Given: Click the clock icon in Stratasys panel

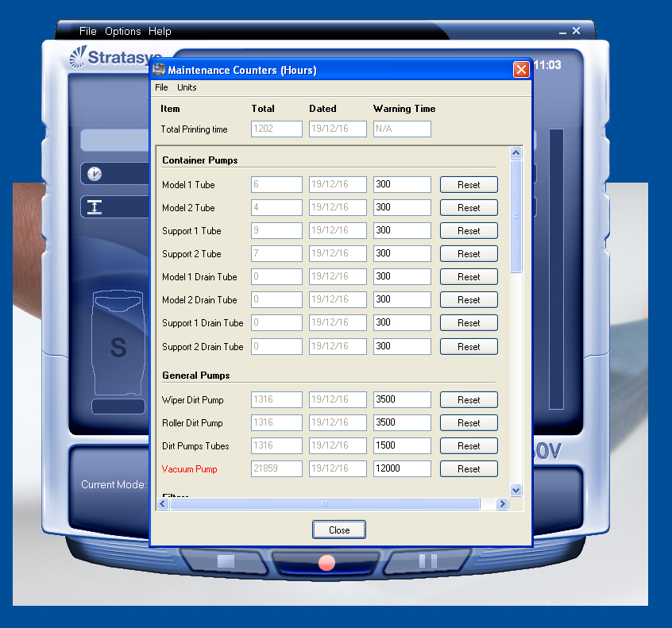Looking at the screenshot, I should (x=95, y=174).
